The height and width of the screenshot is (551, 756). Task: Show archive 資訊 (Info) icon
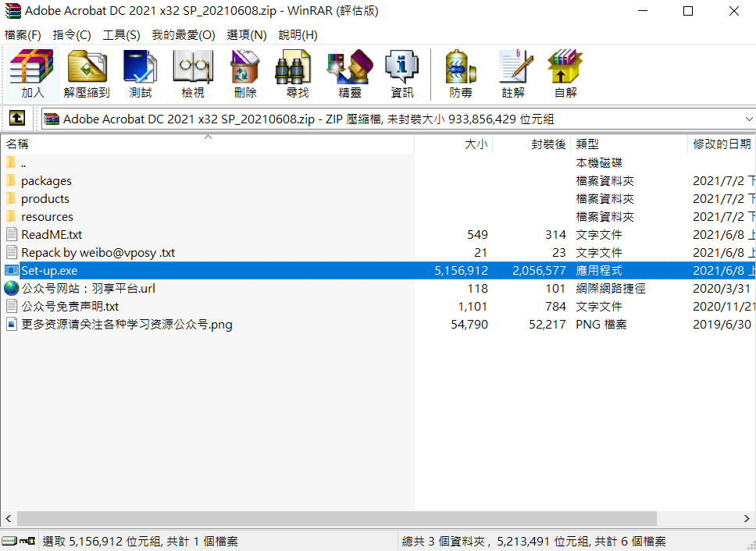click(402, 74)
